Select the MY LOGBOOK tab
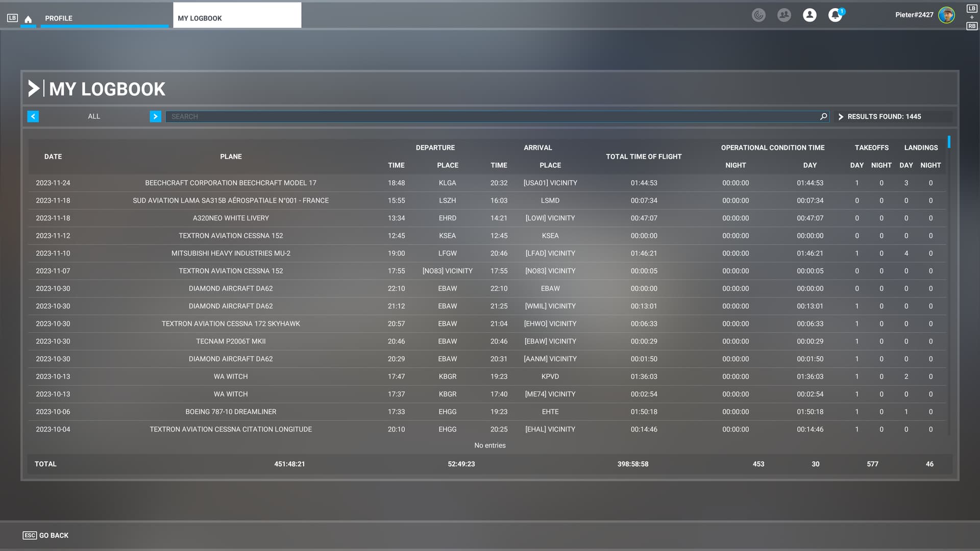 click(x=199, y=18)
